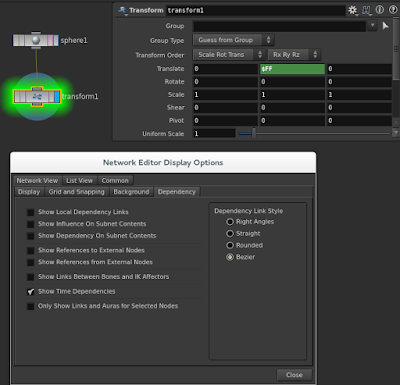
Task: Click the Transform operator type icon beside the node name
Action: click(123, 10)
